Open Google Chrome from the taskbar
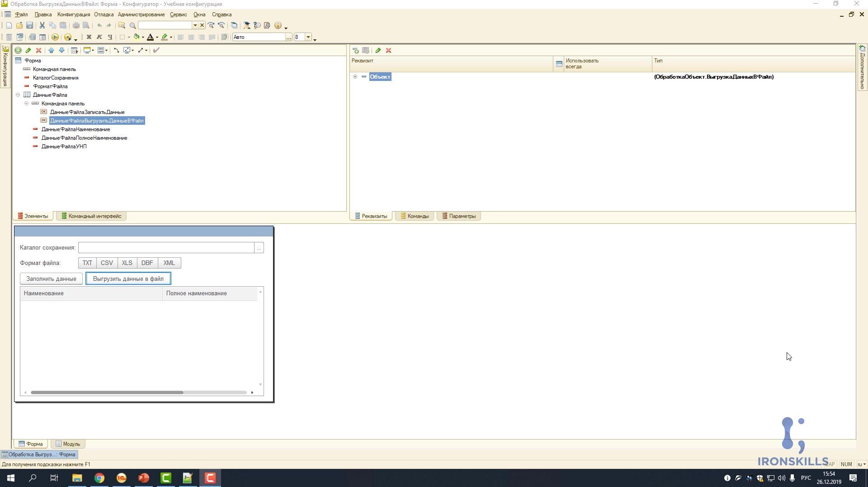This screenshot has width=868, height=487. click(99, 478)
